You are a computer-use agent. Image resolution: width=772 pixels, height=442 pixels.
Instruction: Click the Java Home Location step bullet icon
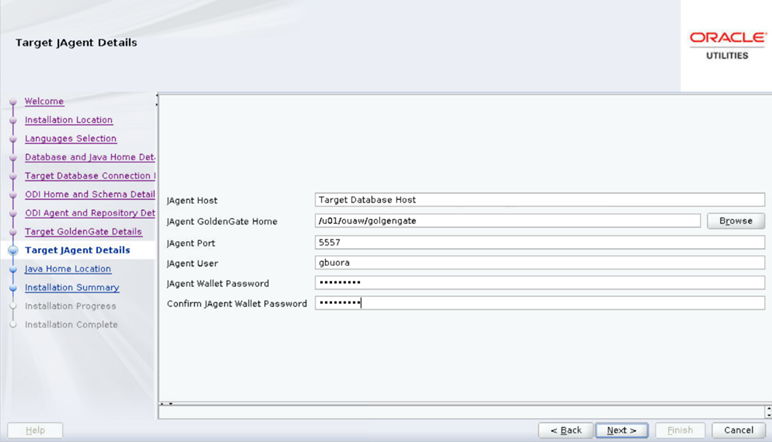point(13,270)
